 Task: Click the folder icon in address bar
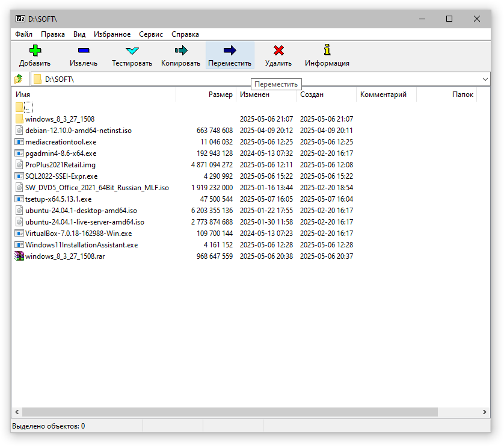pyautogui.click(x=38, y=79)
